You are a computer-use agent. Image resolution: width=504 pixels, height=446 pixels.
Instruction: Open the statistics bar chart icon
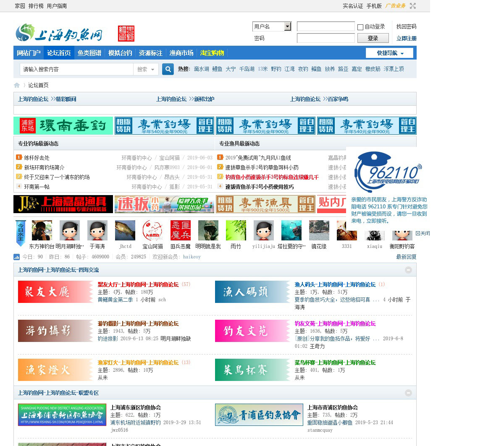(x=17, y=257)
